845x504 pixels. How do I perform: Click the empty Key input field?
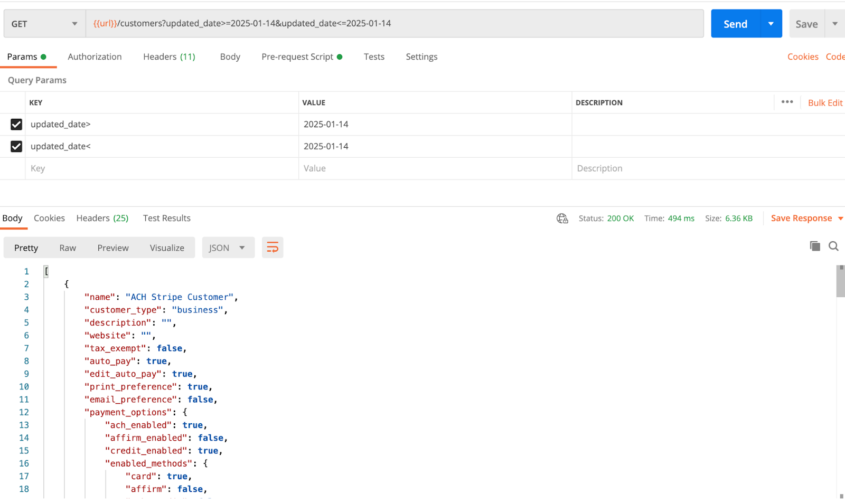(x=162, y=169)
